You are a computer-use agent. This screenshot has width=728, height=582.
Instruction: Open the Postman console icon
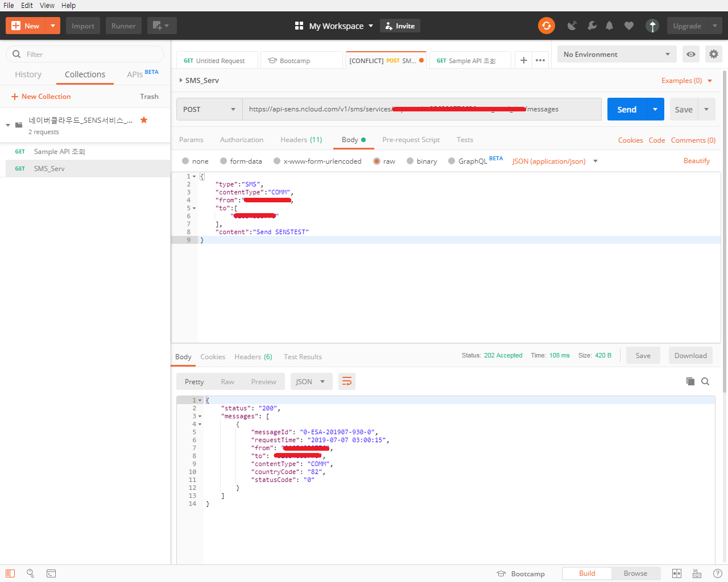point(51,573)
